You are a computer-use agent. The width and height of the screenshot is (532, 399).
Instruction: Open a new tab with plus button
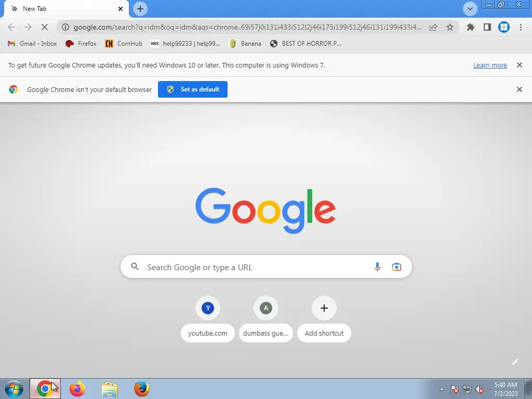(x=140, y=9)
